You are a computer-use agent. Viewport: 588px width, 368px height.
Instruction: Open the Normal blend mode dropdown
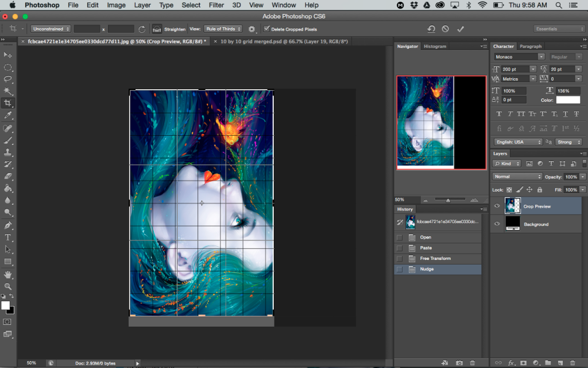517,177
